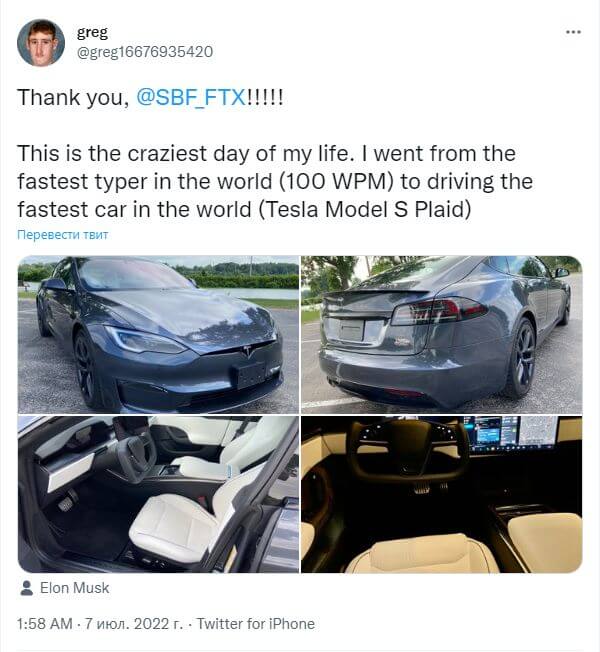
Task: Click the Tesla logo on the front photo
Action: click(247, 351)
